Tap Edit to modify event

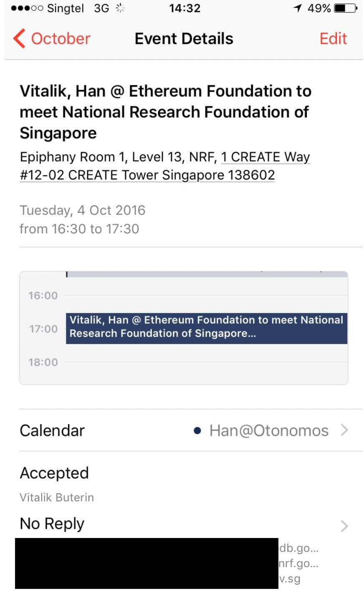pyautogui.click(x=333, y=38)
